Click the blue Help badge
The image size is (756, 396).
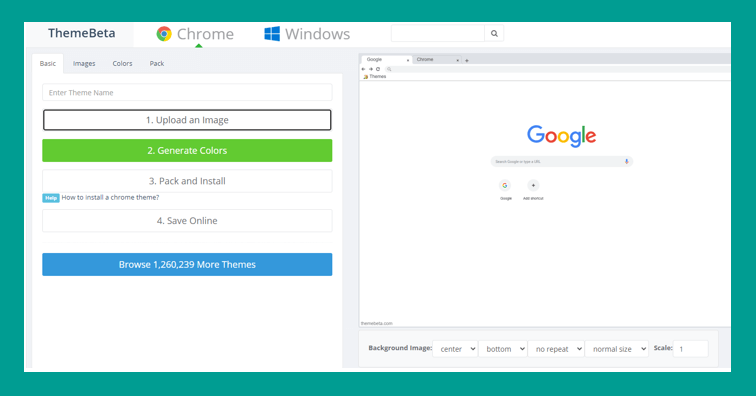51,198
